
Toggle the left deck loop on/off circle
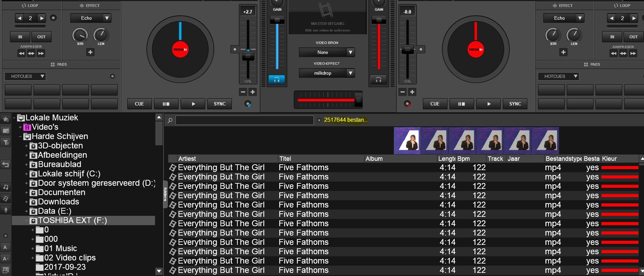point(53,18)
